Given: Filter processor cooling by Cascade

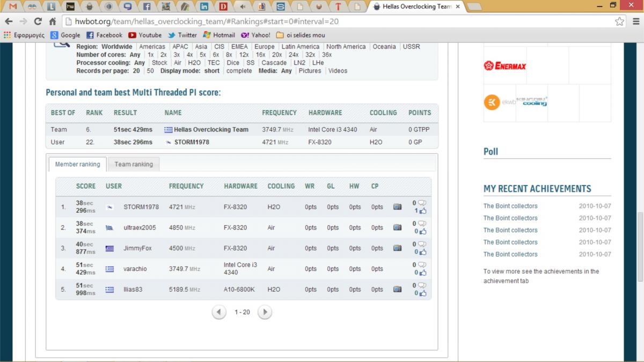Looking at the screenshot, I should click(274, 63).
